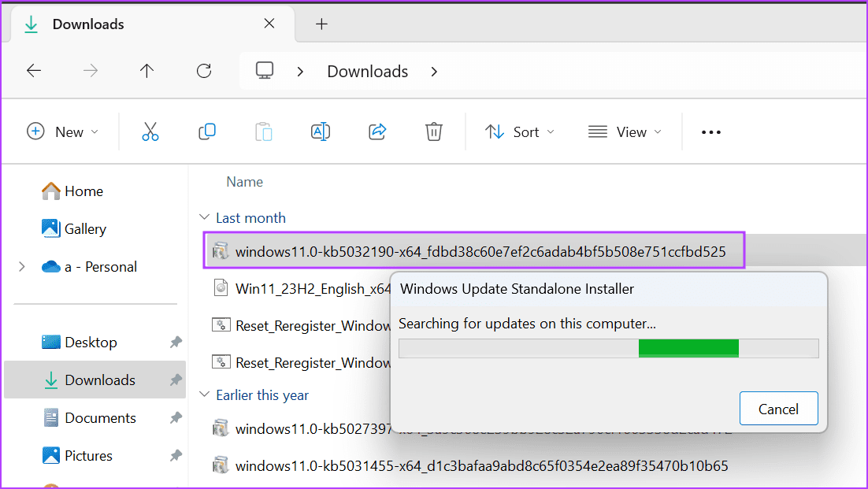
Task: Click the Last month group label
Action: point(250,217)
